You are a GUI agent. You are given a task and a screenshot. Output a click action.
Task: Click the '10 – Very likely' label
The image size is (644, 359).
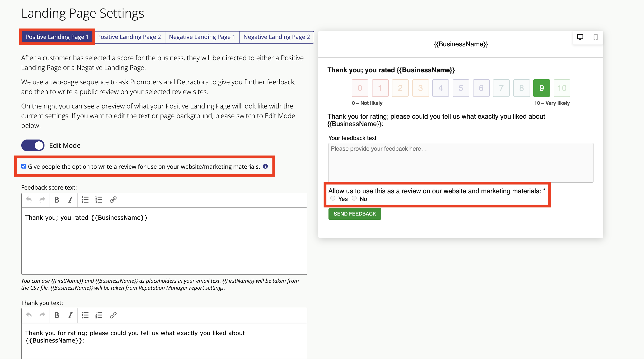tap(552, 103)
